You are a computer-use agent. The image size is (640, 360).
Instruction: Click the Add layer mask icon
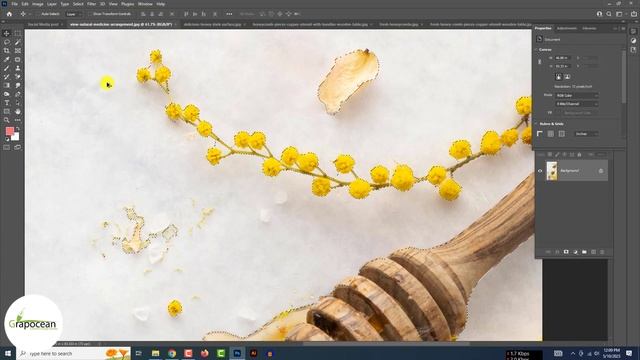566,252
